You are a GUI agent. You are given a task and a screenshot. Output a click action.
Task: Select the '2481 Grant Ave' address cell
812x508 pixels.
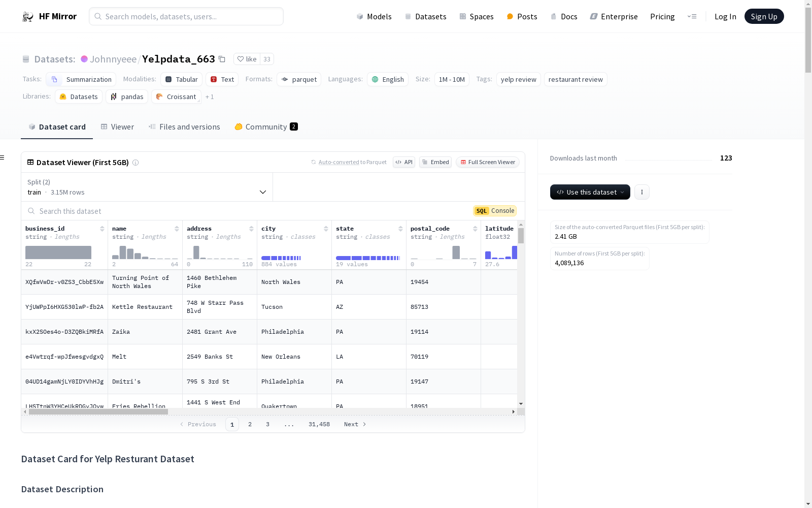220,332
